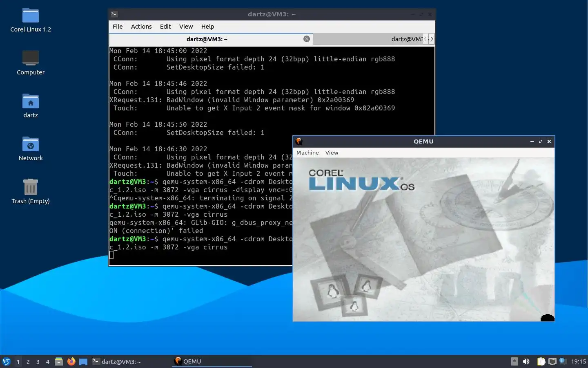Launch the file manager from the panel
Screen dimensions: 588x368
(x=59, y=361)
